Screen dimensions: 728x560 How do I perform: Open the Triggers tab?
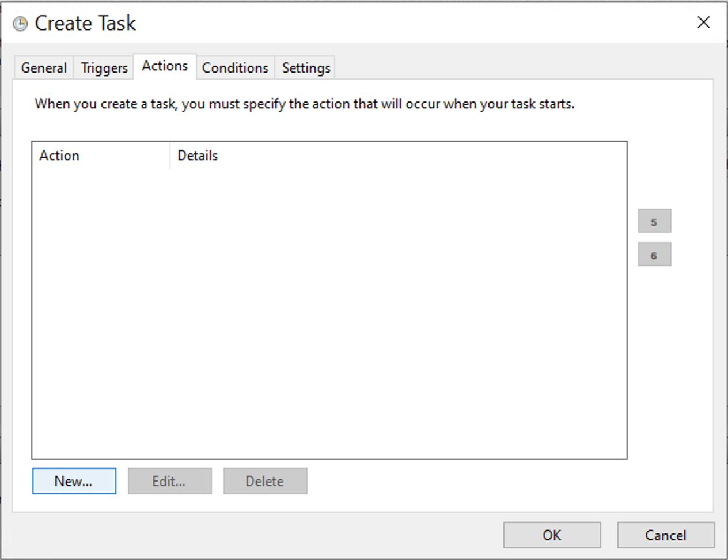(103, 67)
